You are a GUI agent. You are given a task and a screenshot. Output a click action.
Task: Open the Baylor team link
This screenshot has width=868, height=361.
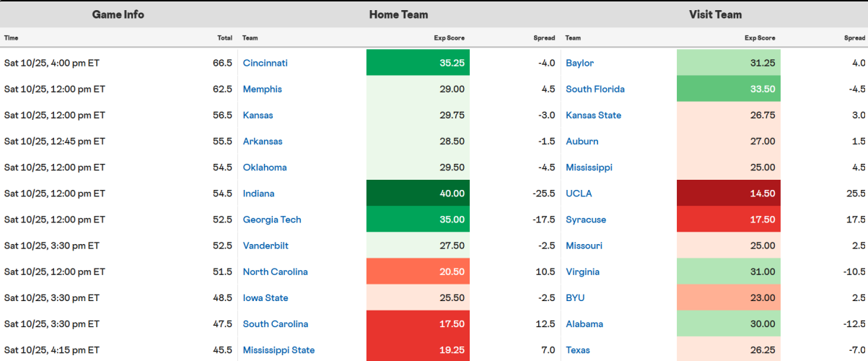(x=579, y=63)
